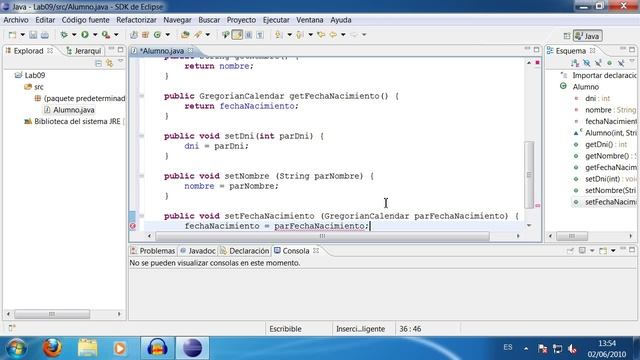
Task: Click the Save toolbar icon
Action: coord(33,35)
